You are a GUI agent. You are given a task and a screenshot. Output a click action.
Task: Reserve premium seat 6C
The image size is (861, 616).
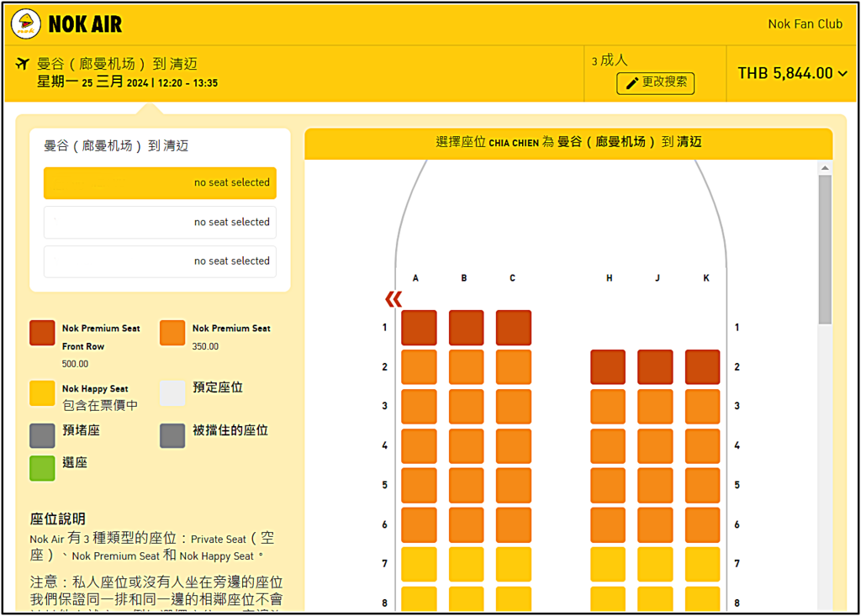tap(514, 525)
